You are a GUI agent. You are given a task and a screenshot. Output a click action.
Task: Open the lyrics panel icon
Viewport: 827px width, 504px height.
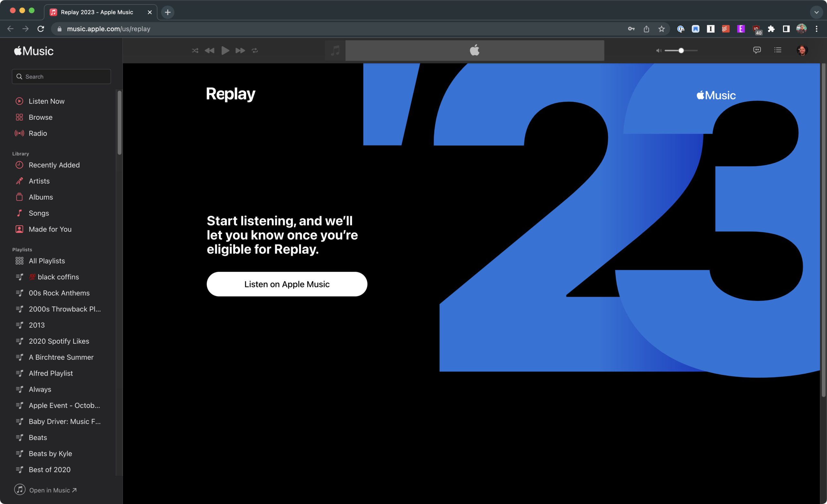(757, 50)
